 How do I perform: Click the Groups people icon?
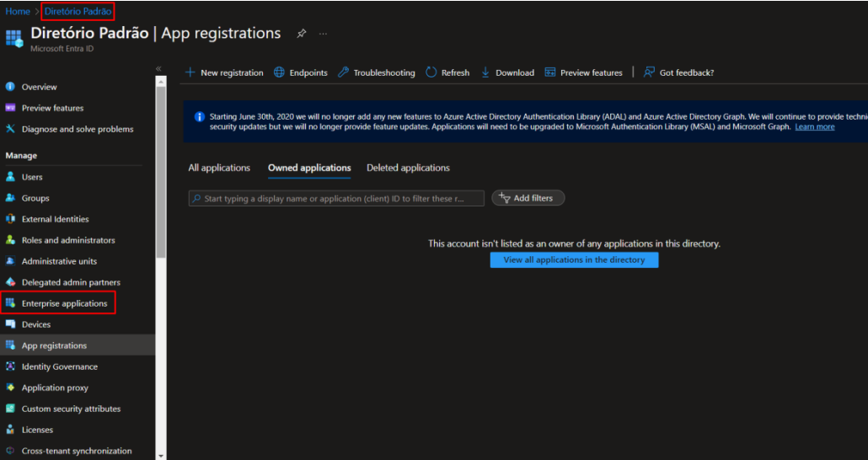10,198
